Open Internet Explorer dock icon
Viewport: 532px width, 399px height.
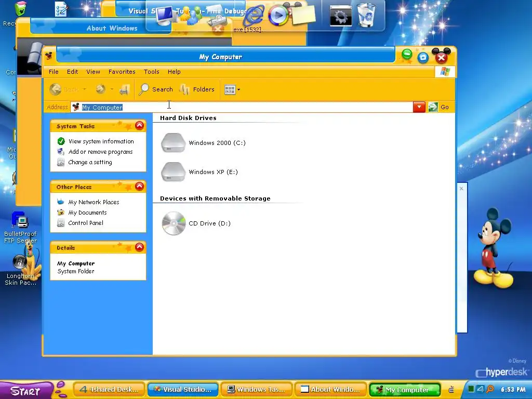tap(255, 15)
